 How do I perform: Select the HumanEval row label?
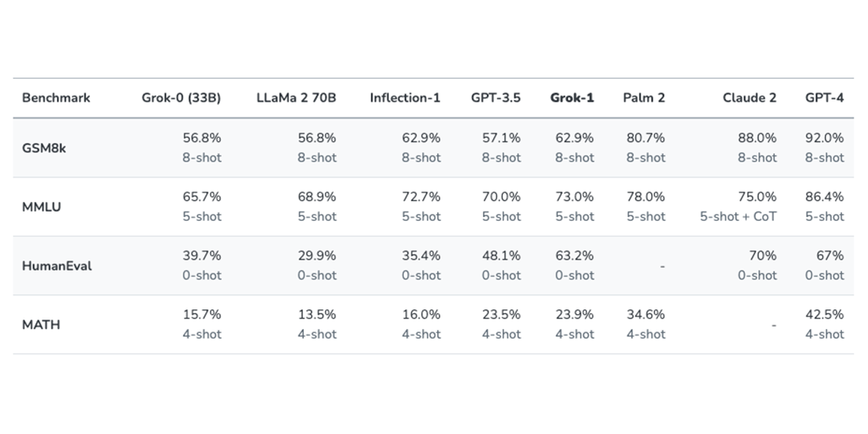pyautogui.click(x=57, y=266)
